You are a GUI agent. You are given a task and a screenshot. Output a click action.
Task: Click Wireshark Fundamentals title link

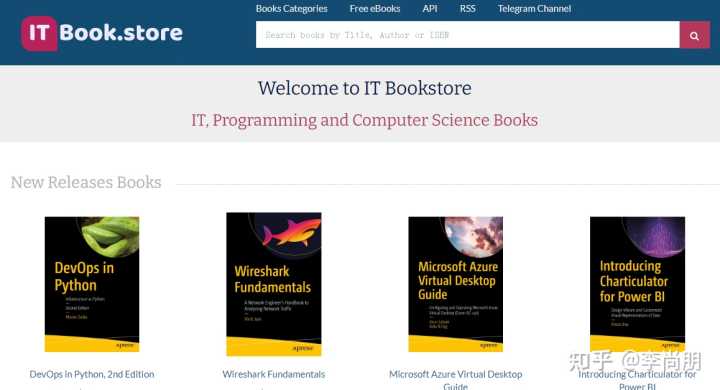click(274, 374)
